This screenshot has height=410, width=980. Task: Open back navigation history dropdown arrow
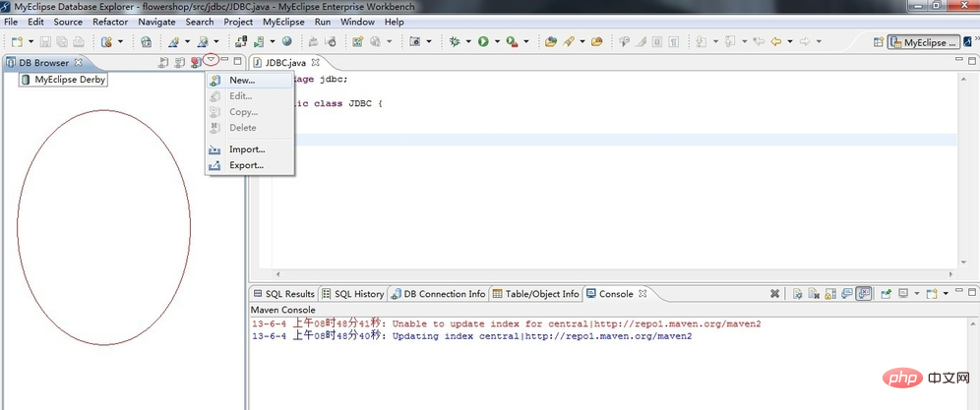[790, 42]
